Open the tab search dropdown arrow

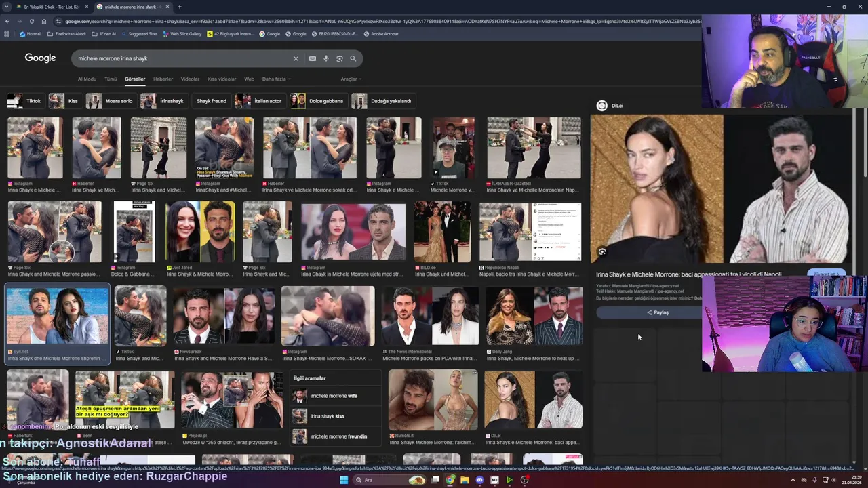[x=7, y=7]
